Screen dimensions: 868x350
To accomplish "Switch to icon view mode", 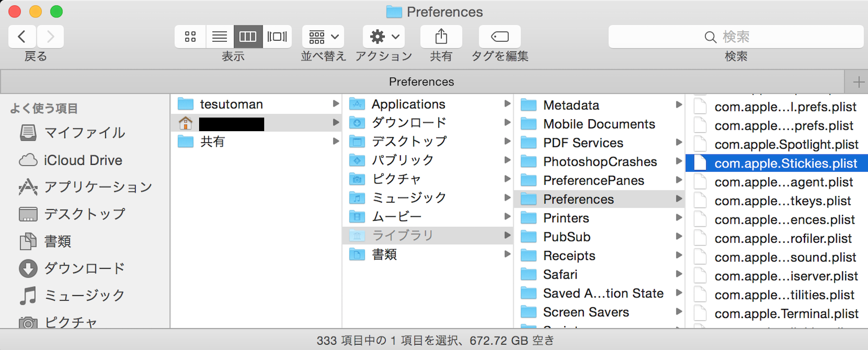I will click(x=190, y=37).
